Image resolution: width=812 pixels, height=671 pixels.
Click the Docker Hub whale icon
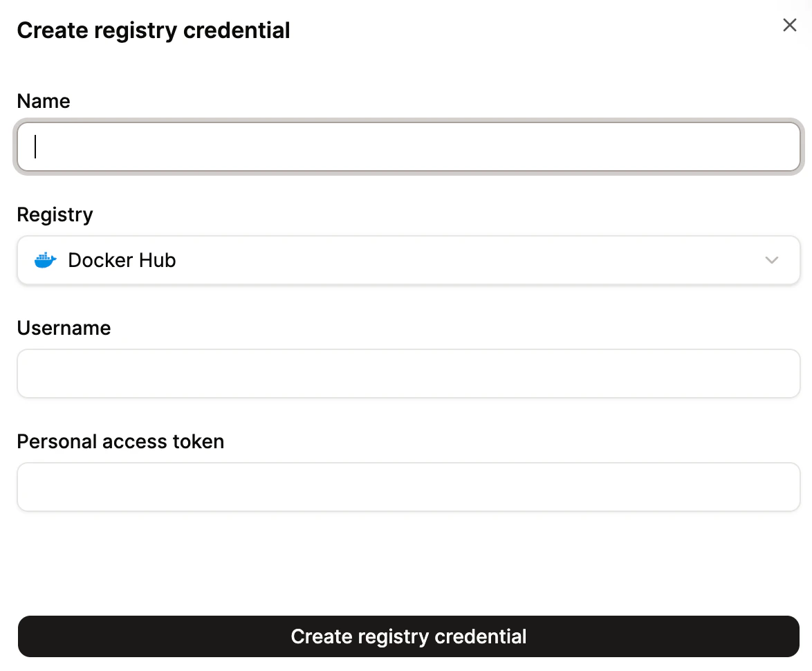(44, 259)
